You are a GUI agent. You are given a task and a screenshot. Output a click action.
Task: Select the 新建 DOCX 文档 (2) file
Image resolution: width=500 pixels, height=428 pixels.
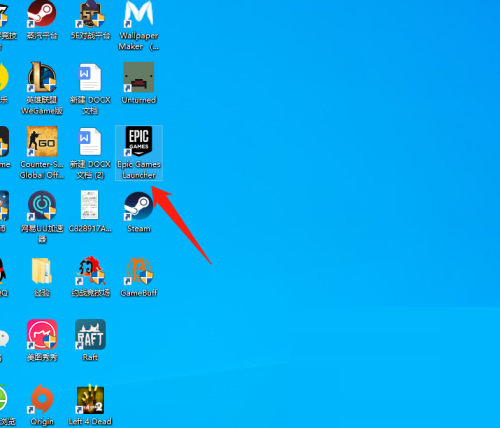click(90, 153)
